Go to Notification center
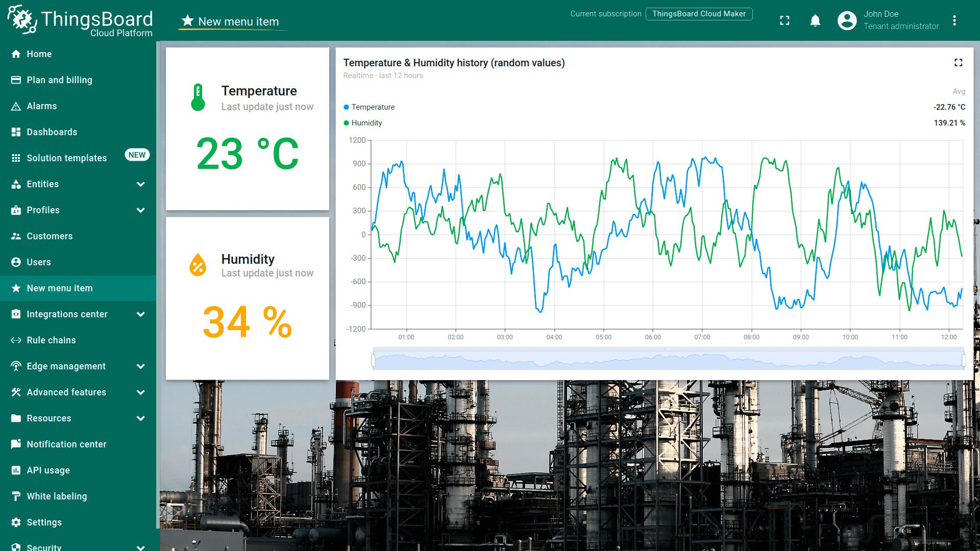Image resolution: width=980 pixels, height=551 pixels. coord(66,444)
